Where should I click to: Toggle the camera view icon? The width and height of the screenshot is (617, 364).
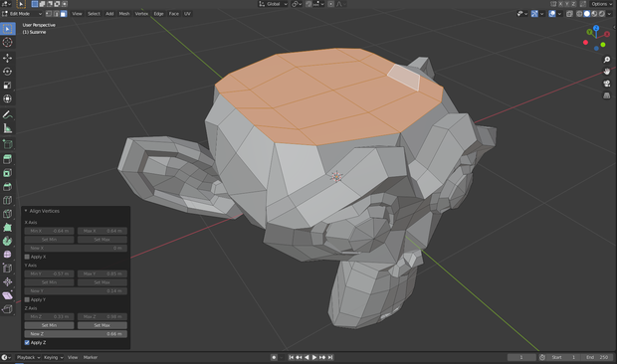(x=607, y=84)
